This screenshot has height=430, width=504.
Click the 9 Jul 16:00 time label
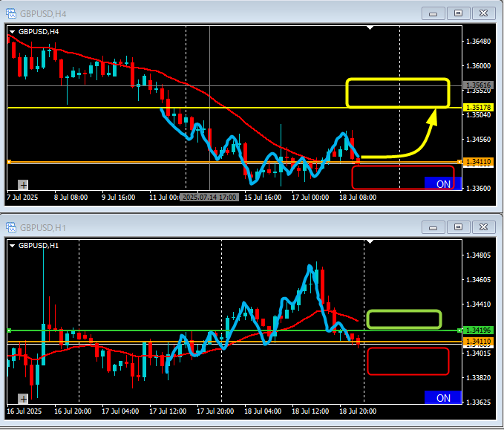[x=118, y=197]
